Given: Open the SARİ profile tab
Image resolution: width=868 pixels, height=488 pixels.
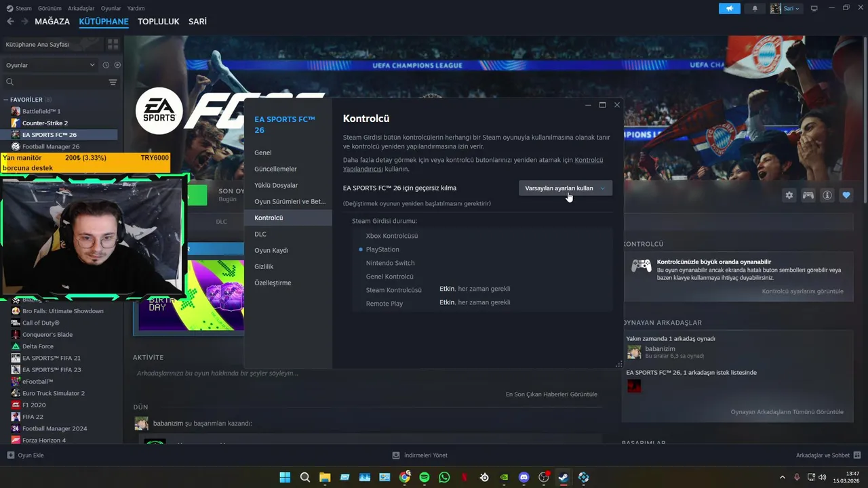Looking at the screenshot, I should 197,22.
